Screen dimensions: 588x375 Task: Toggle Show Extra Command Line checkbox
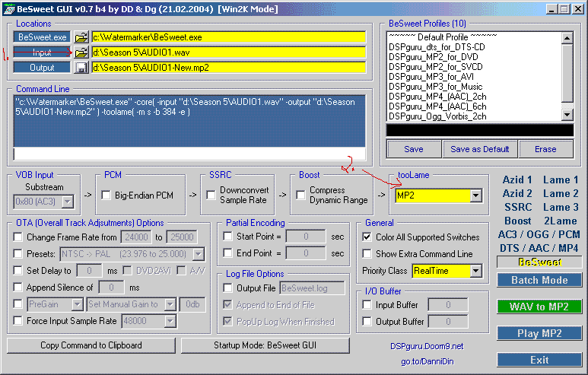pos(367,253)
